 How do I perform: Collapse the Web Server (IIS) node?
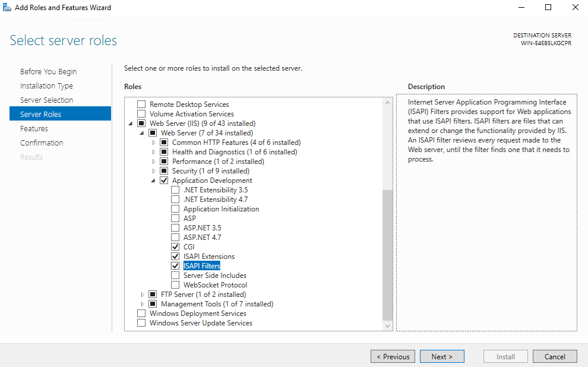(131, 124)
